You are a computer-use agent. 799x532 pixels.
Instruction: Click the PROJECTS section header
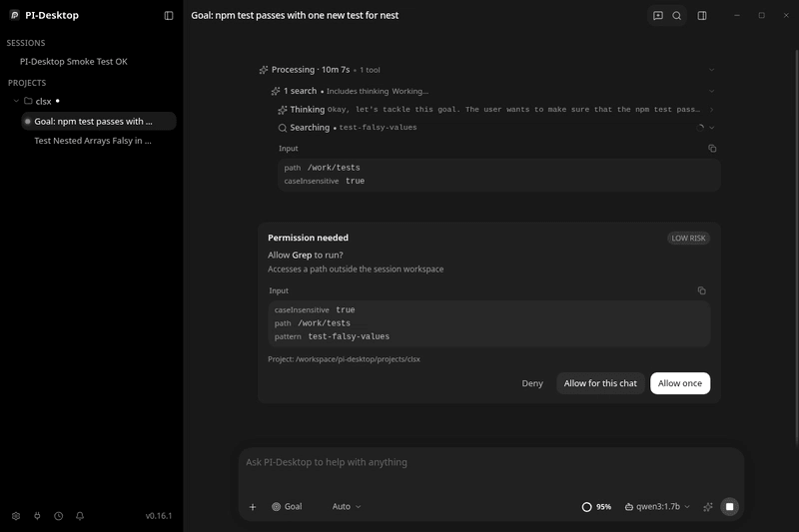[27, 83]
